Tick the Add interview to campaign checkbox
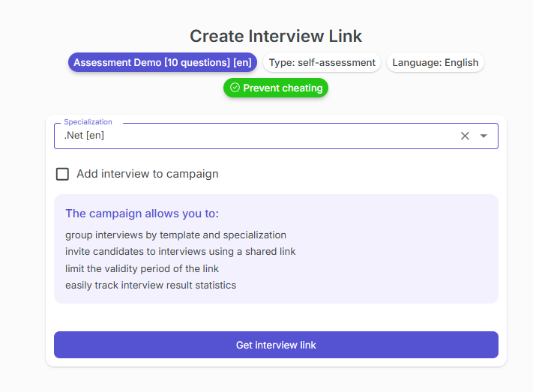This screenshot has width=533, height=392. 63,174
